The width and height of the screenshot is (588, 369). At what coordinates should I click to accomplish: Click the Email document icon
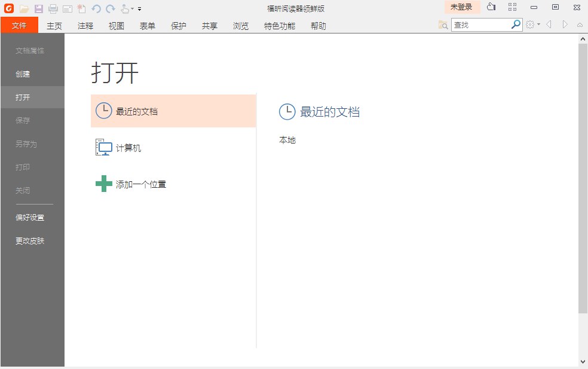(x=67, y=8)
